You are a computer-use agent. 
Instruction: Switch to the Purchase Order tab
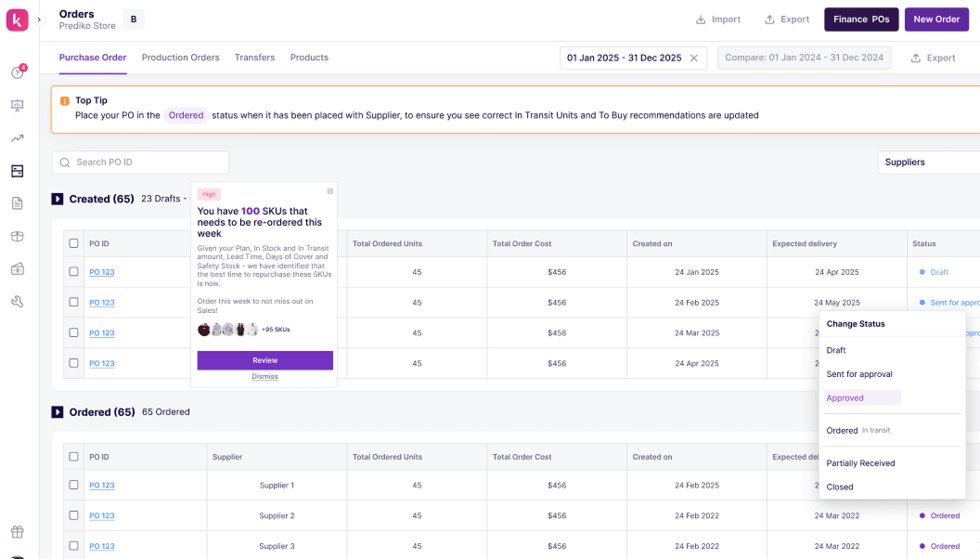(93, 58)
